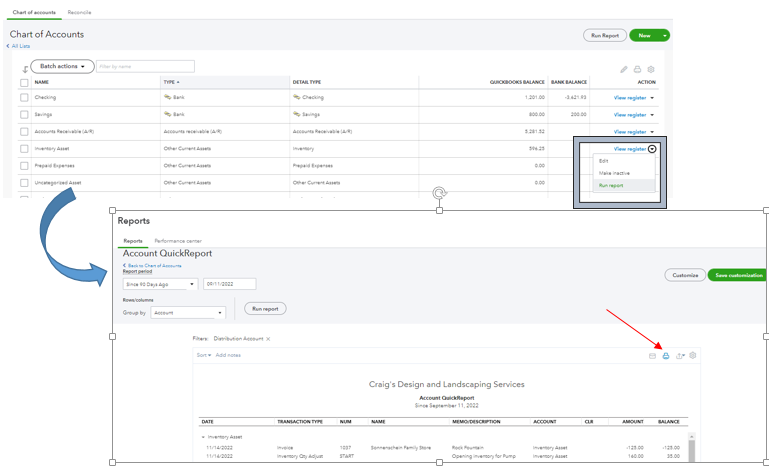769x466 pixels.
Task: Choose Run report from the action menu
Action: [624, 185]
